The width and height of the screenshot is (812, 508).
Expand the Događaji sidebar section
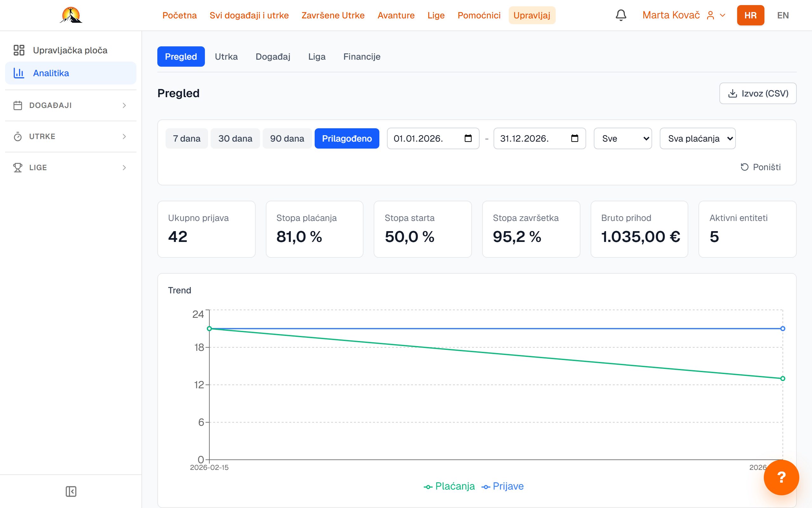point(71,105)
